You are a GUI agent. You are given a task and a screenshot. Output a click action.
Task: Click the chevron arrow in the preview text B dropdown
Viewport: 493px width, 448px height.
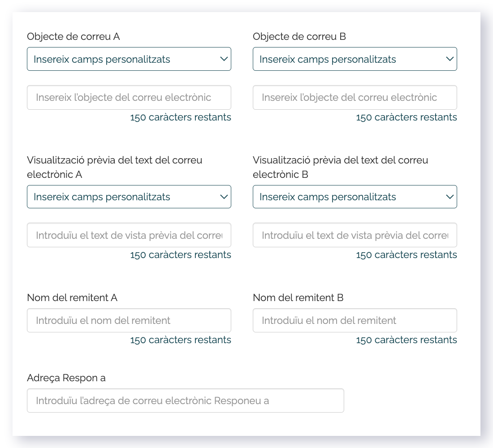(x=450, y=197)
